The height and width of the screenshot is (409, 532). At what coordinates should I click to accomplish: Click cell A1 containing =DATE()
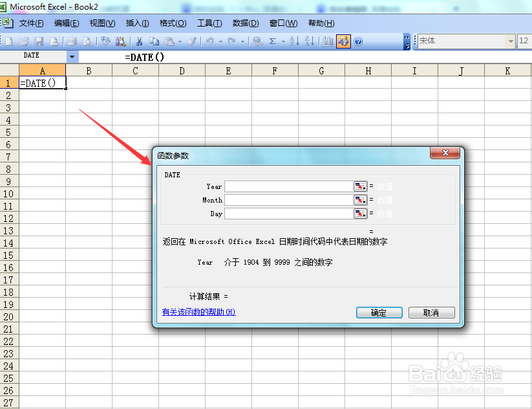(x=43, y=83)
